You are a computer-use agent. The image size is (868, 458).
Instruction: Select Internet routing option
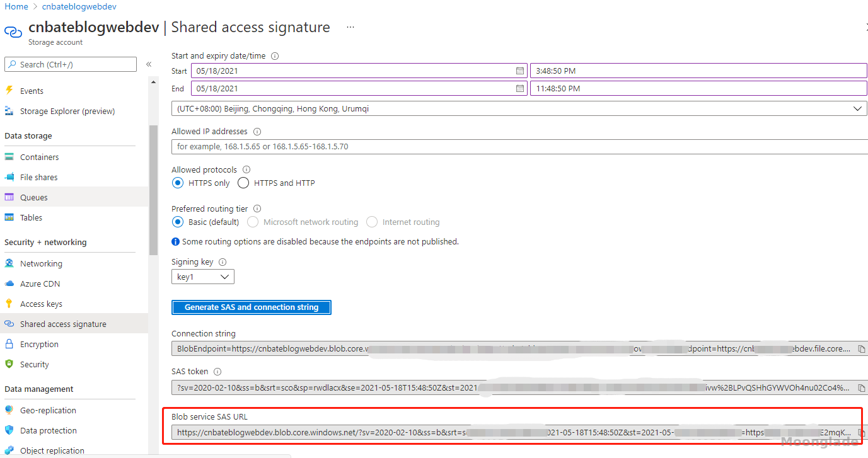click(372, 222)
